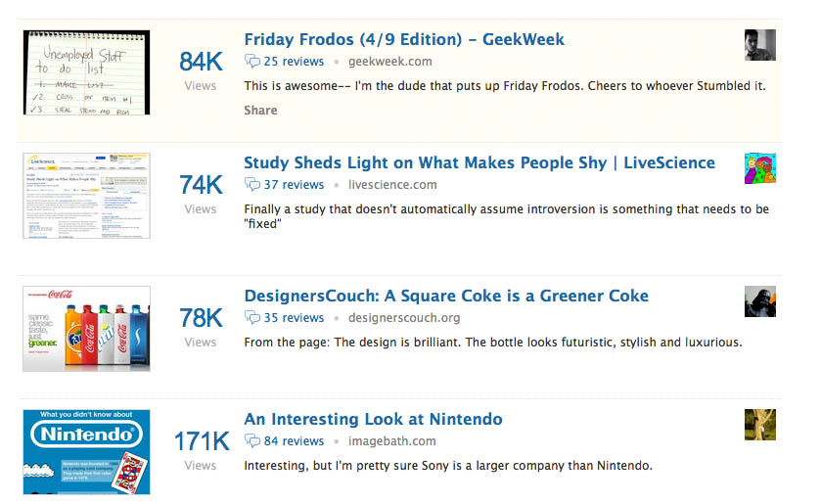The width and height of the screenshot is (821, 504).
Task: Click the speech bubble icon beside 84 reviews
Action: [251, 441]
